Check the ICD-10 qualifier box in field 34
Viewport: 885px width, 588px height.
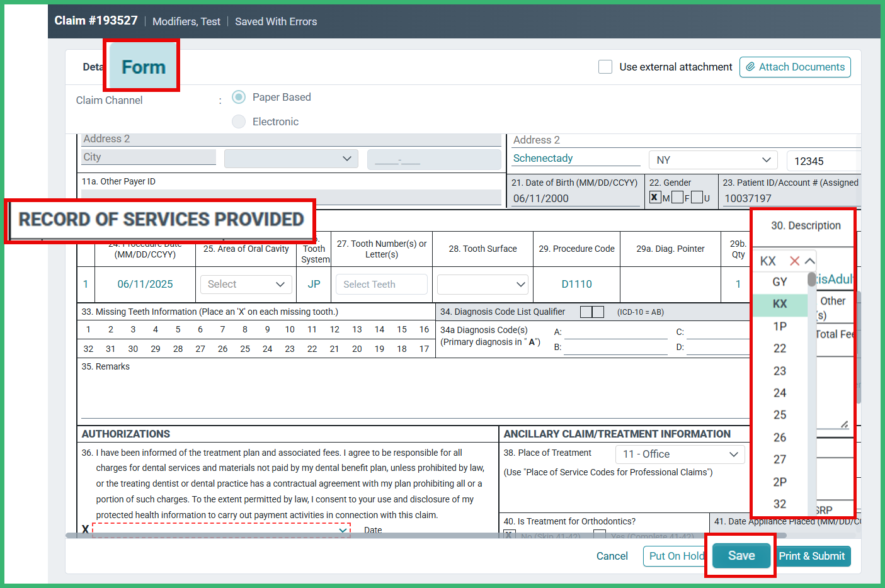point(592,311)
